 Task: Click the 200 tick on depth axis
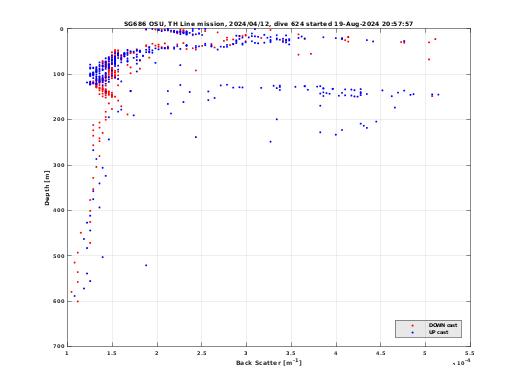(x=59, y=119)
